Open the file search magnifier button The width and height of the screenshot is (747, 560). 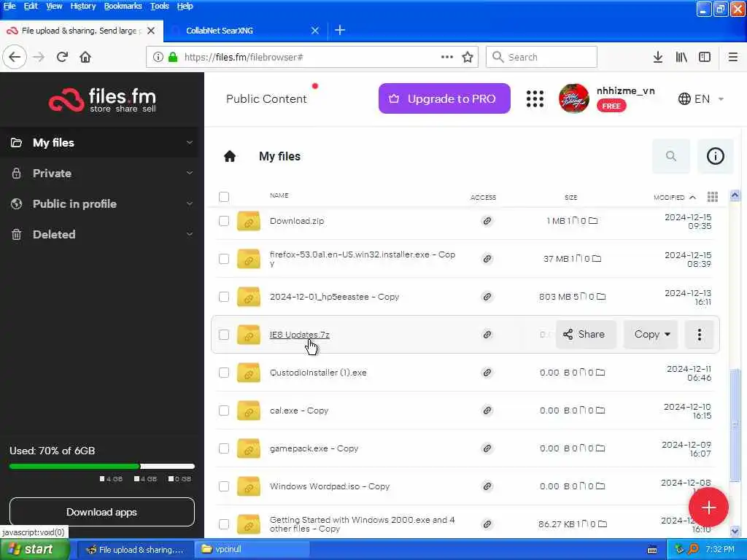pos(671,156)
